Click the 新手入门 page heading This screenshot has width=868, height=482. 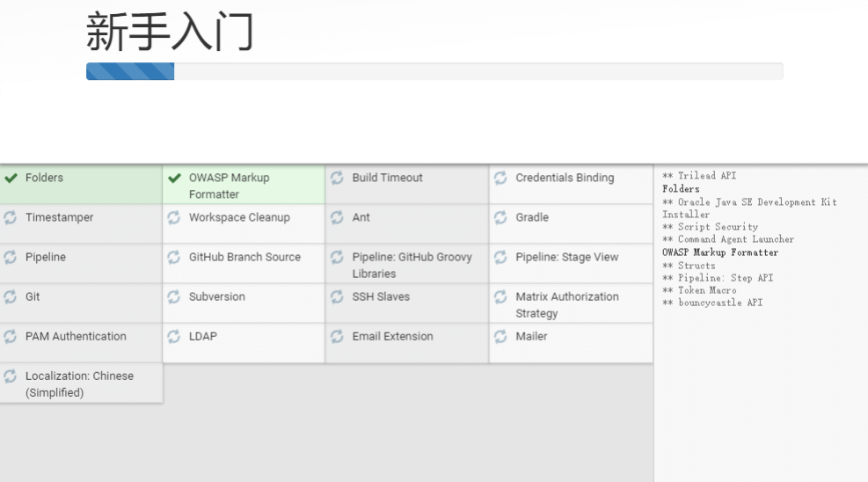pos(170,32)
